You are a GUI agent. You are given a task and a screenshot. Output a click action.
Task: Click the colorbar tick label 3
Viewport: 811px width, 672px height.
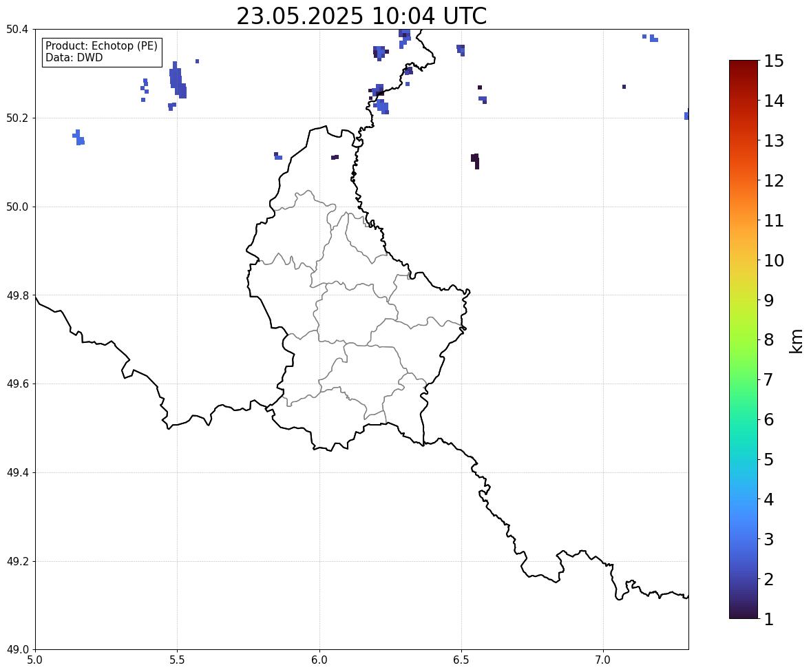click(x=768, y=539)
